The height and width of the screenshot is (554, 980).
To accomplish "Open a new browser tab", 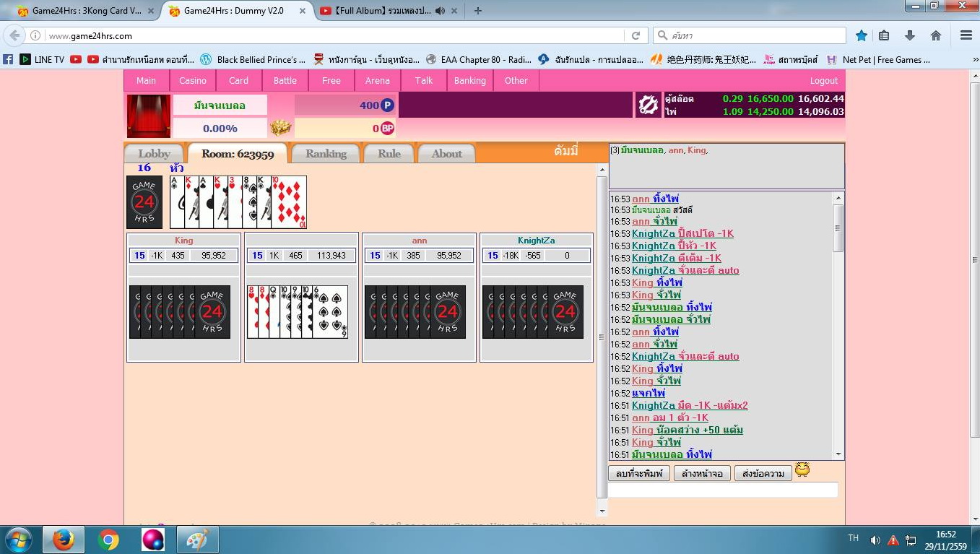I will point(477,11).
